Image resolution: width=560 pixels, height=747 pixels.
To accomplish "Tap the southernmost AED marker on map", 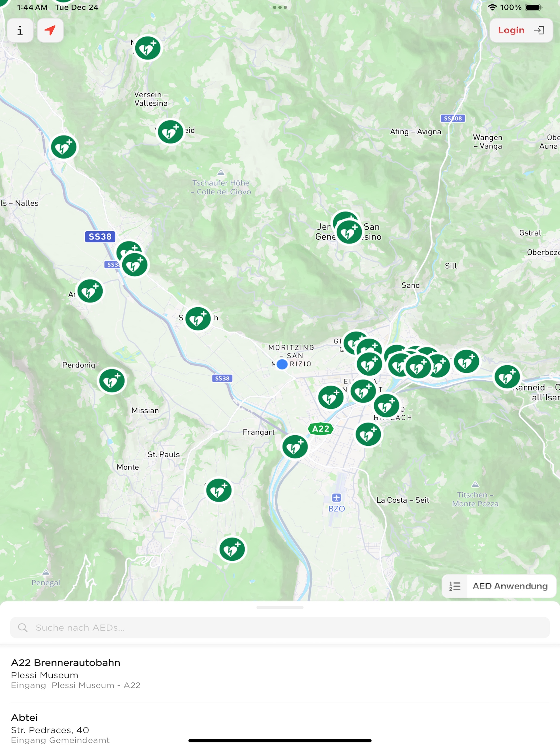I will click(232, 549).
